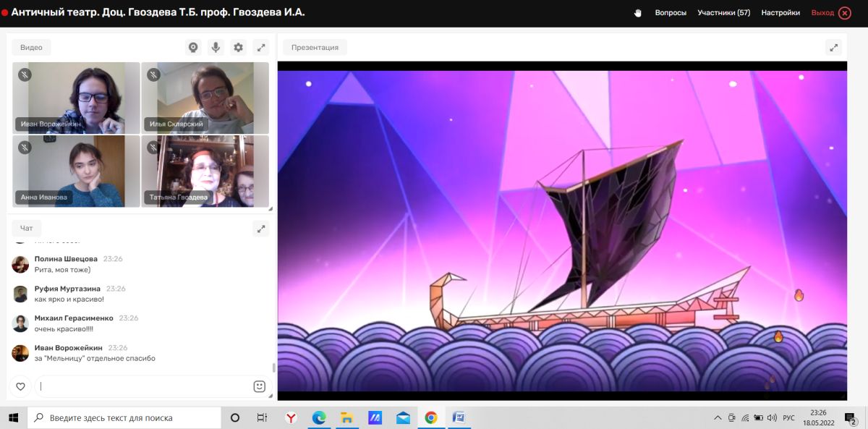Open Настройки in top bar
Viewport: 868px width, 429px height.
point(780,13)
